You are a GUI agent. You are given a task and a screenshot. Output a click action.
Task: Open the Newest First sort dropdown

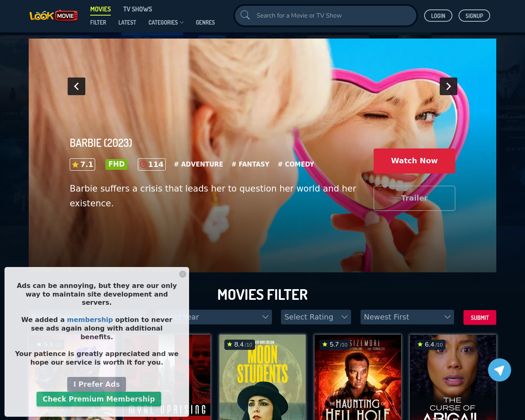click(407, 317)
